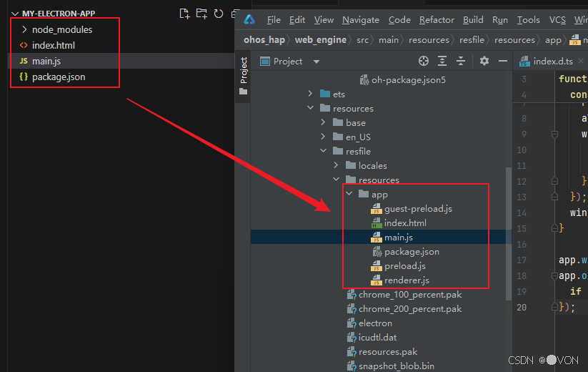Screen dimensions: 588x372
Task: Expand the base folder
Action: (323, 122)
